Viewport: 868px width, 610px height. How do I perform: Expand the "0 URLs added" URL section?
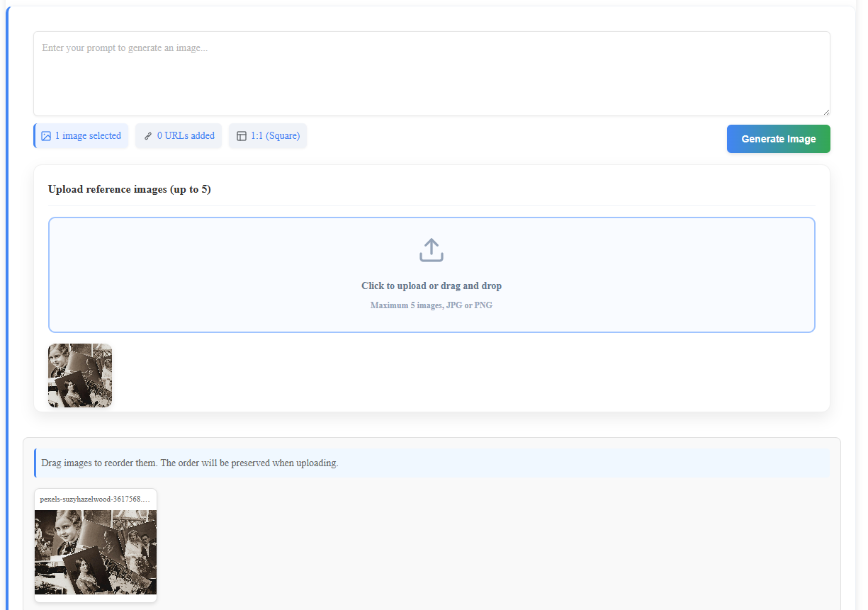click(x=178, y=135)
